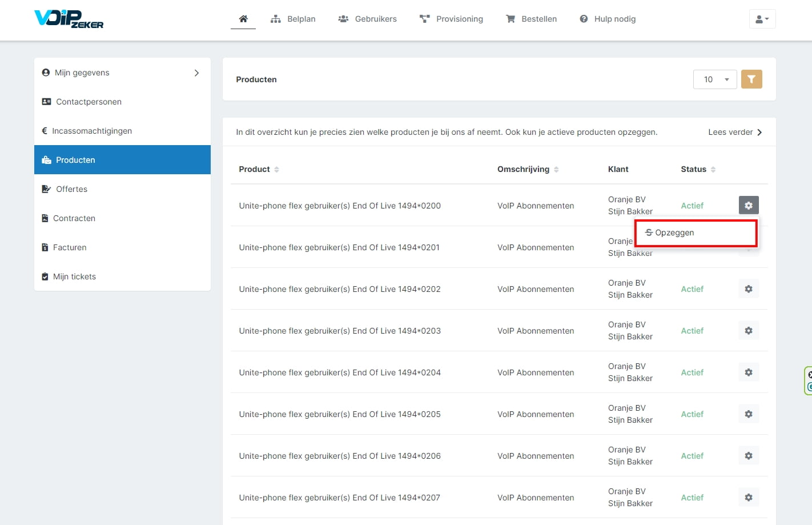Open Mijn tickets in sidebar

(x=122, y=276)
